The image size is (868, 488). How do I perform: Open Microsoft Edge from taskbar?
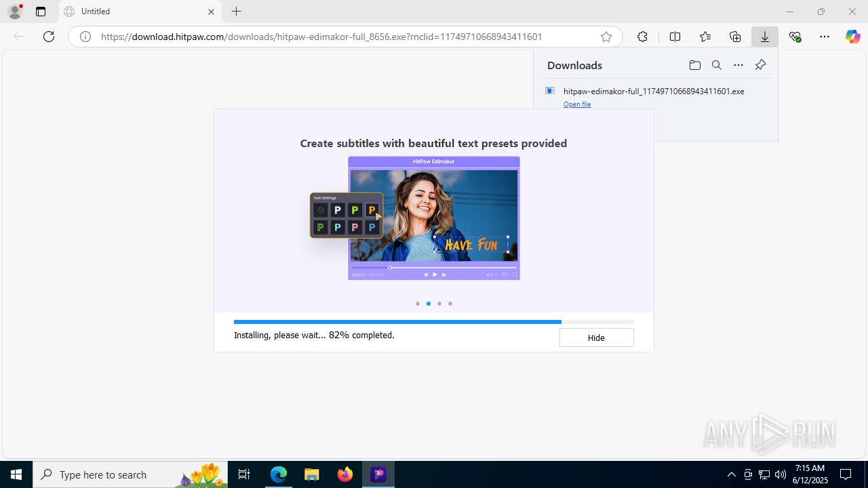279,474
